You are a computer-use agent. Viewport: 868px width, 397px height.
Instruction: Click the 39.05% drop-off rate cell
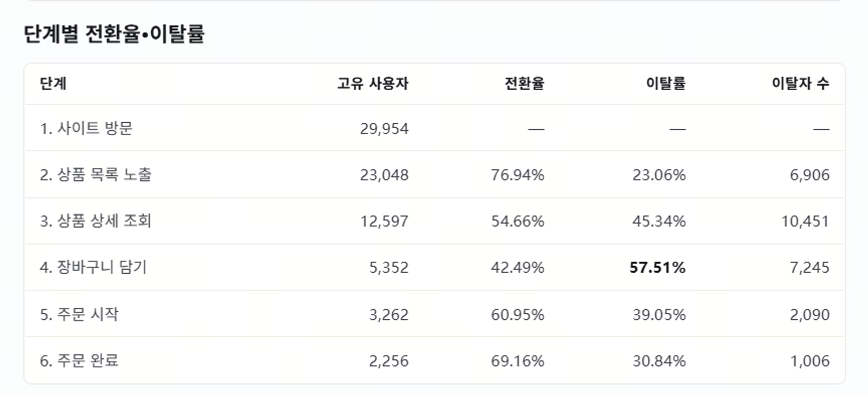click(x=659, y=314)
